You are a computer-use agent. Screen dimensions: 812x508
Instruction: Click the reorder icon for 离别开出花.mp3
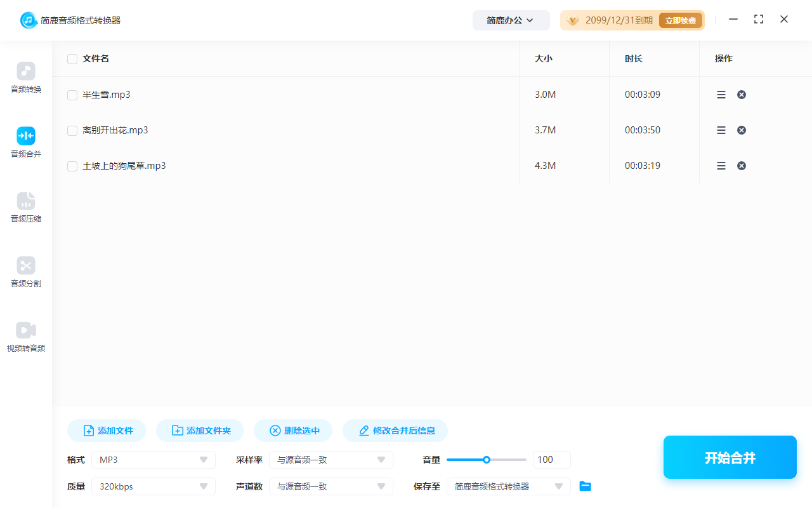[x=721, y=130]
